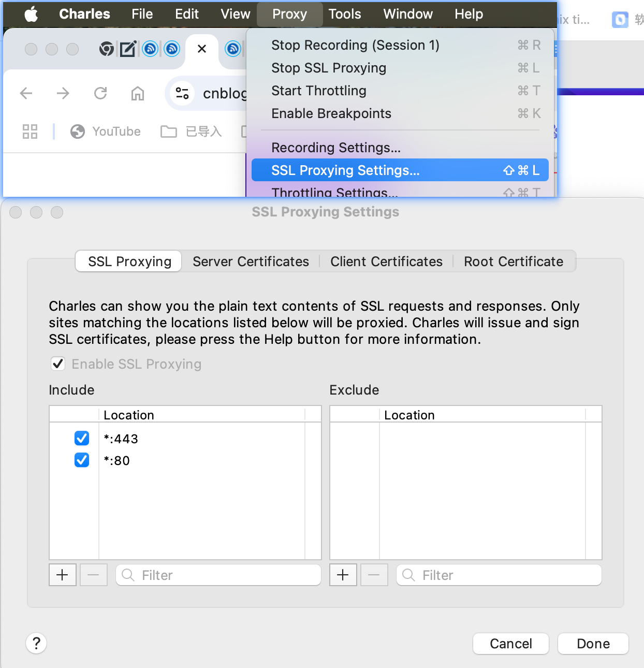Screen dimensions: 644x668
Task: Select the SSL Proxying tab
Action: coord(129,262)
